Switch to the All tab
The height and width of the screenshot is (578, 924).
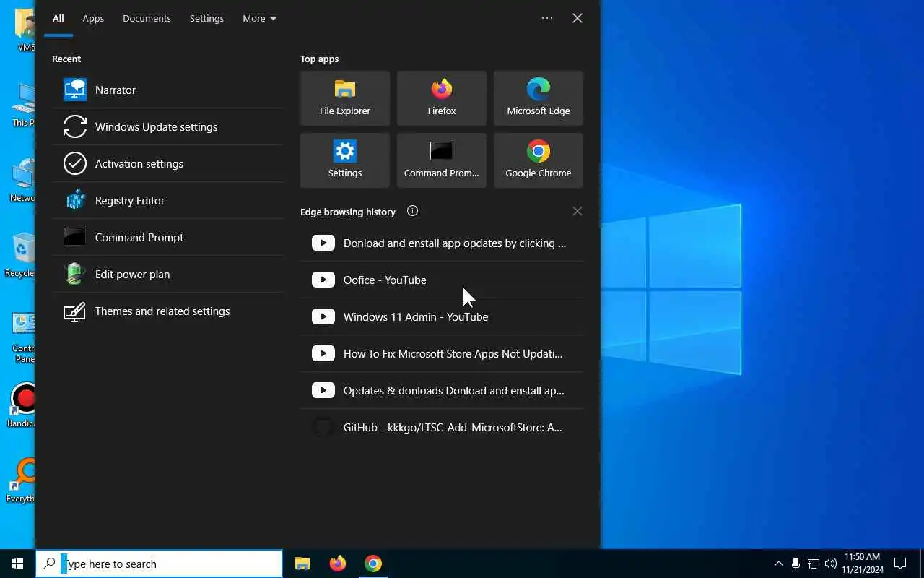[58, 18]
